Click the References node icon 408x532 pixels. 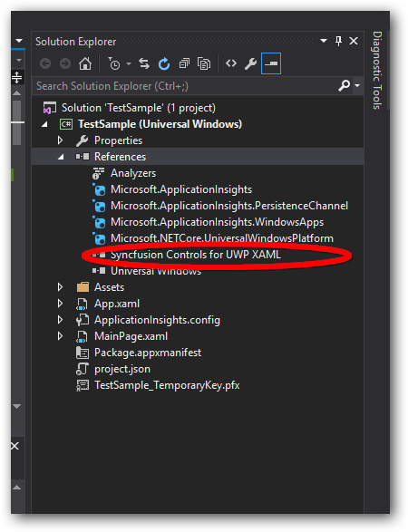click(x=83, y=157)
